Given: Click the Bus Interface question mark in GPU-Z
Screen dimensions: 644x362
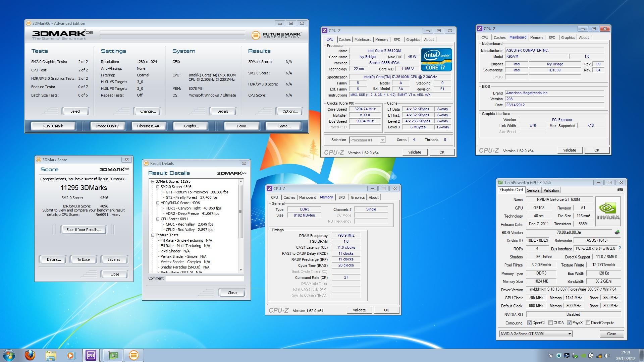Looking at the screenshot, I should 620,248.
